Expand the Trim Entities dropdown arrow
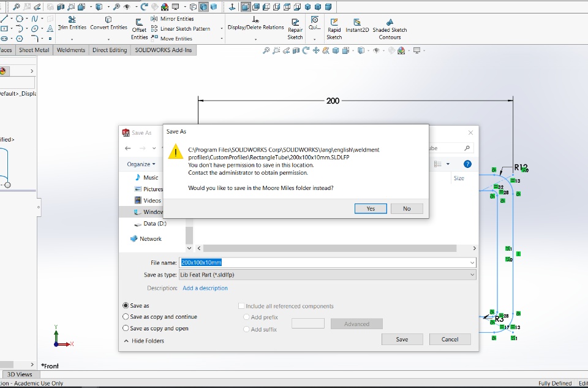This screenshot has height=388, width=588. [x=72, y=39]
